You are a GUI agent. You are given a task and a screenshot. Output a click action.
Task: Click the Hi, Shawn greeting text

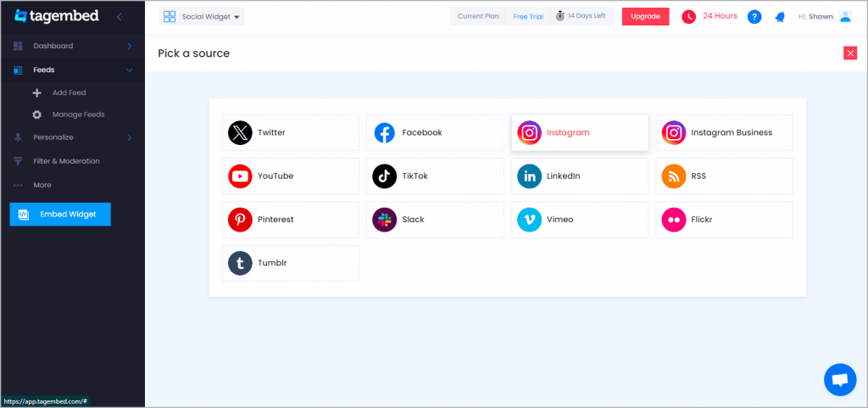point(815,17)
